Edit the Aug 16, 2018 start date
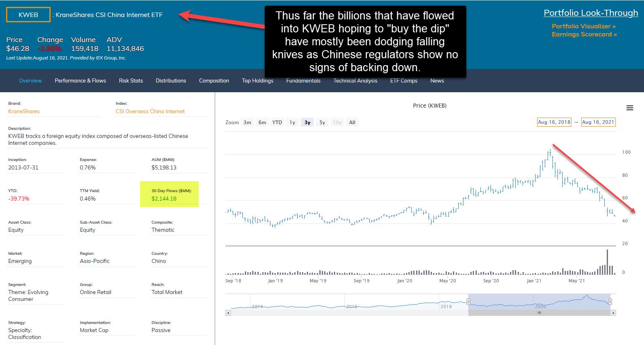 pos(554,122)
